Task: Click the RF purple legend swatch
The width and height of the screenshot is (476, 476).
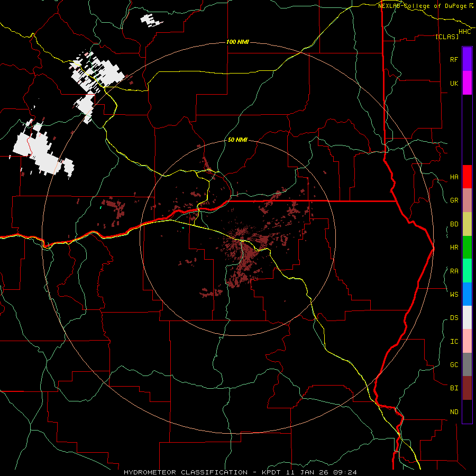Action: click(467, 59)
